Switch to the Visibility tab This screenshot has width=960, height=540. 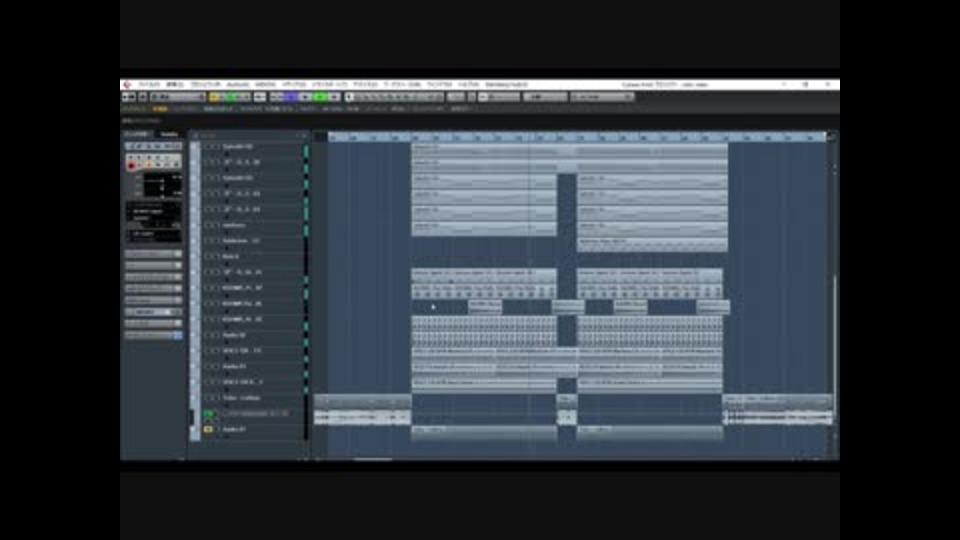[x=169, y=135]
